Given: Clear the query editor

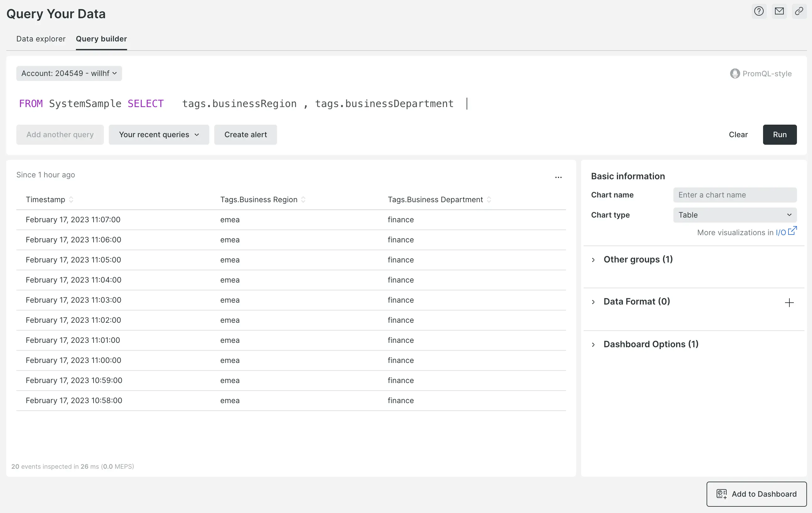Looking at the screenshot, I should (x=738, y=134).
